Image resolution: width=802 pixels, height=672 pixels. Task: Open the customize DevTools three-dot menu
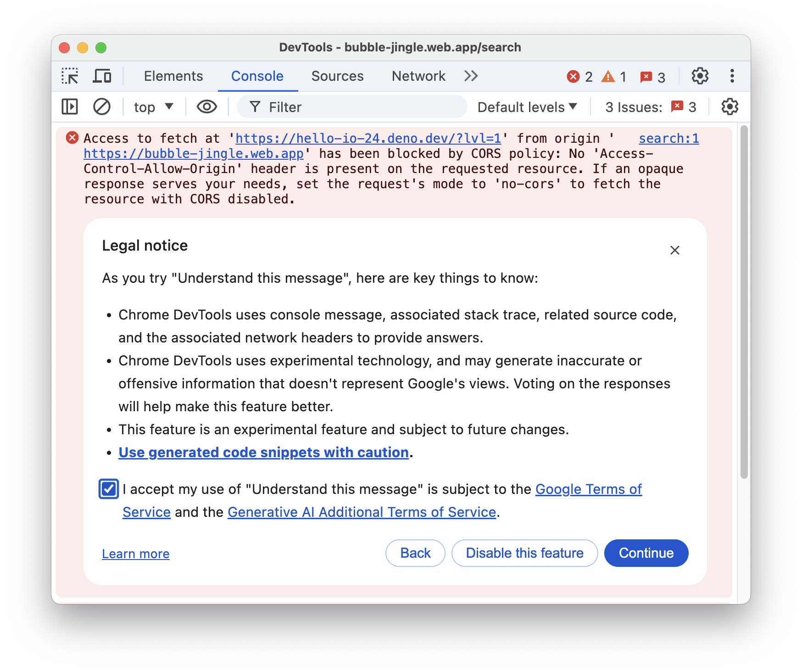(731, 76)
